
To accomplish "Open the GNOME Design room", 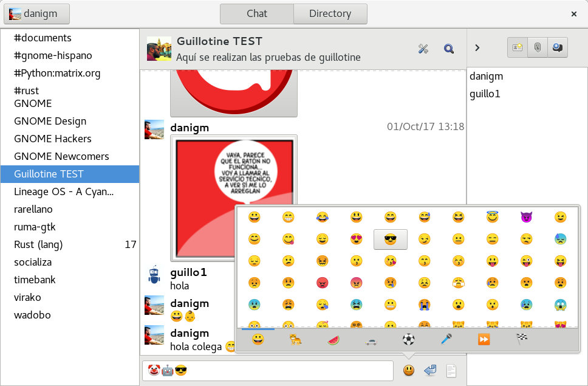I will (x=70, y=121).
